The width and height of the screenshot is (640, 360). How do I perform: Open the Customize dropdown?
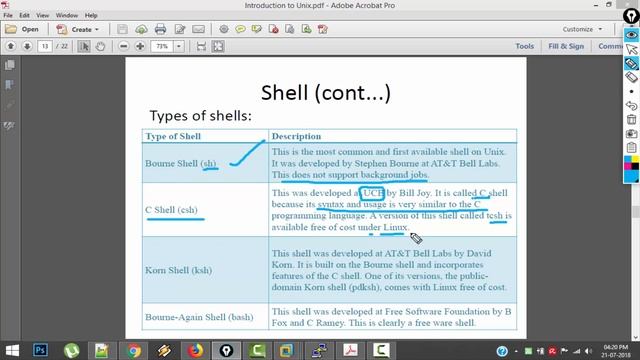[582, 29]
